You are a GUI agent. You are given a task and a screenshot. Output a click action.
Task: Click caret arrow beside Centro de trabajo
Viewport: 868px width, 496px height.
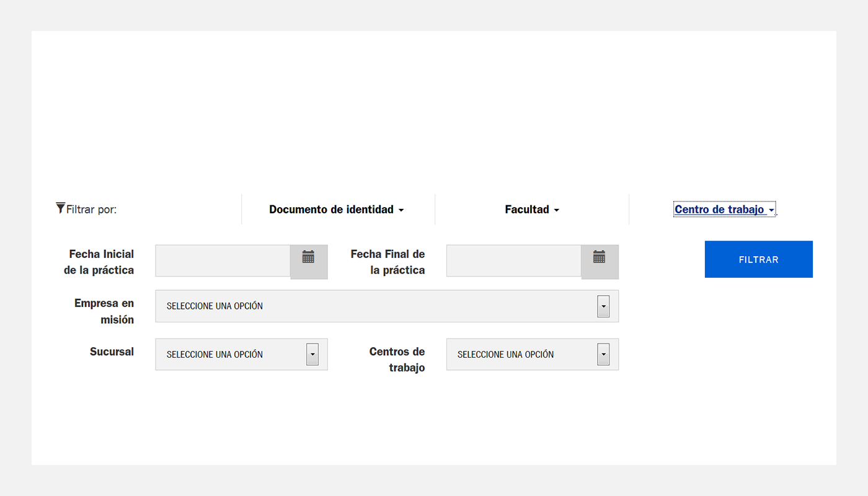pos(771,210)
